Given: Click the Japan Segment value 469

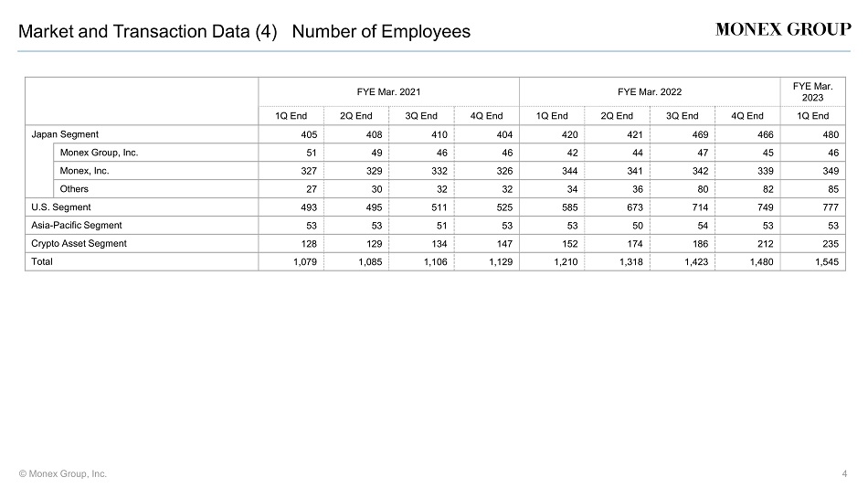Looking at the screenshot, I should point(700,134).
